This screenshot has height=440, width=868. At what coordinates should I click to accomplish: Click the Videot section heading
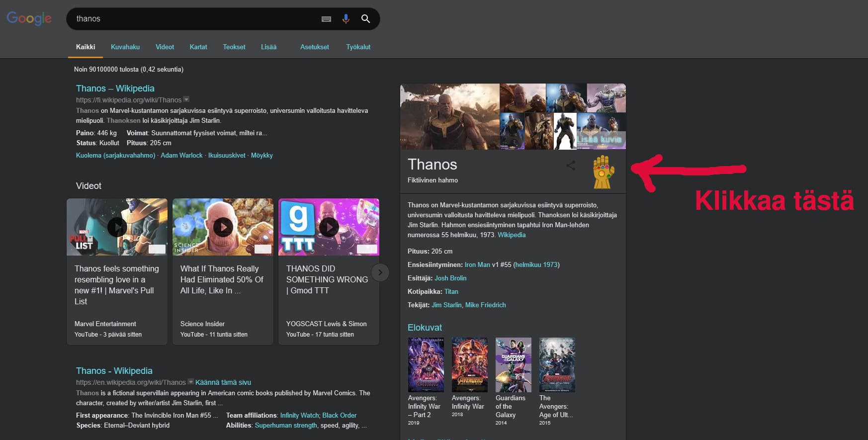click(x=88, y=186)
